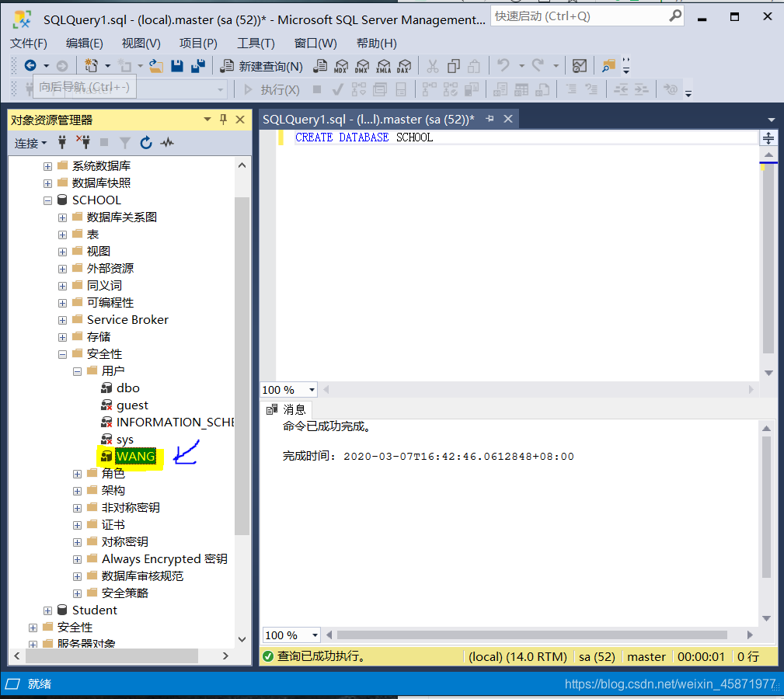Click the CREATE DATABASE SCHOOL query line

click(364, 137)
